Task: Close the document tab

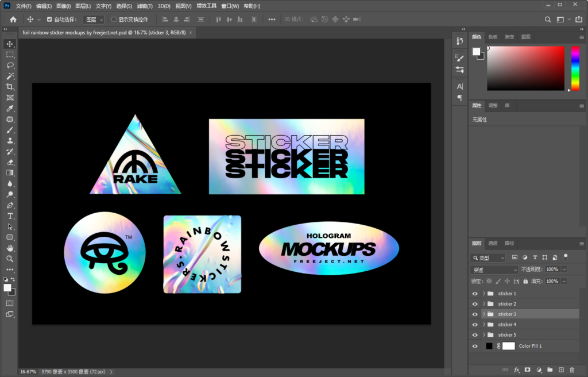Action: (x=191, y=33)
